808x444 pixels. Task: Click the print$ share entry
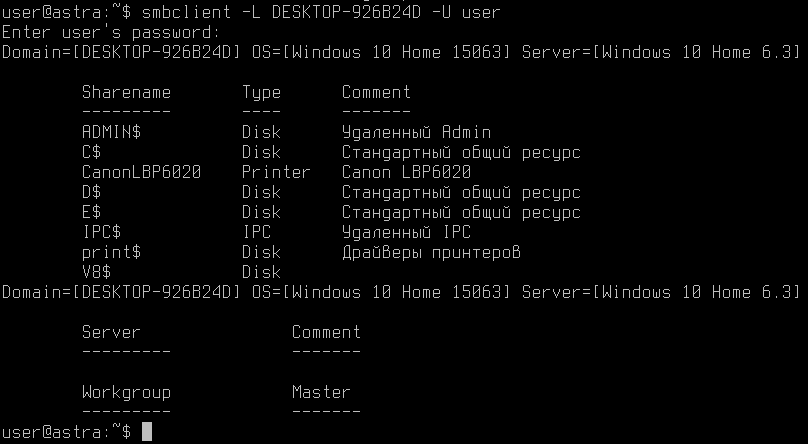click(111, 252)
